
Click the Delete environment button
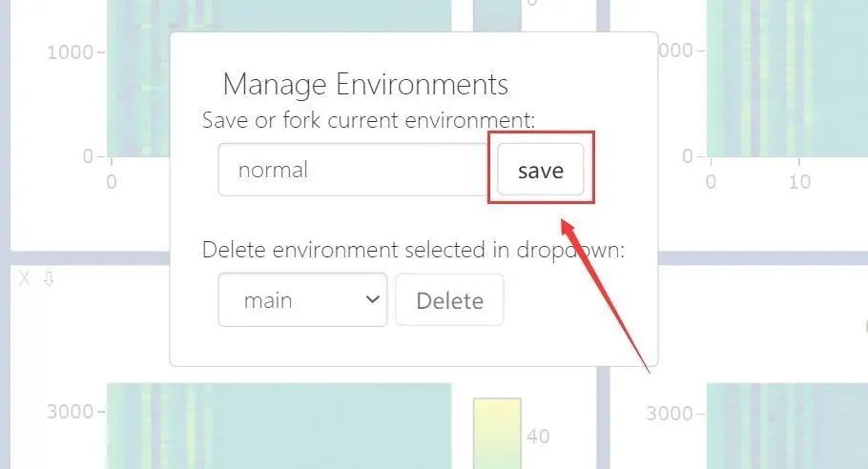pyautogui.click(x=449, y=299)
